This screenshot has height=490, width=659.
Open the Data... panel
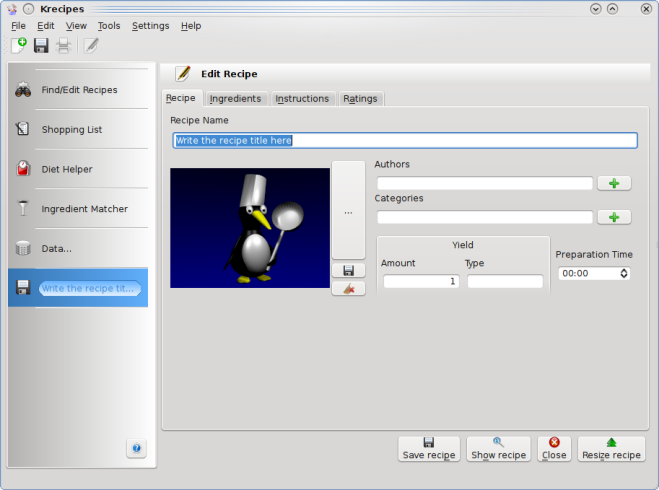click(x=78, y=248)
